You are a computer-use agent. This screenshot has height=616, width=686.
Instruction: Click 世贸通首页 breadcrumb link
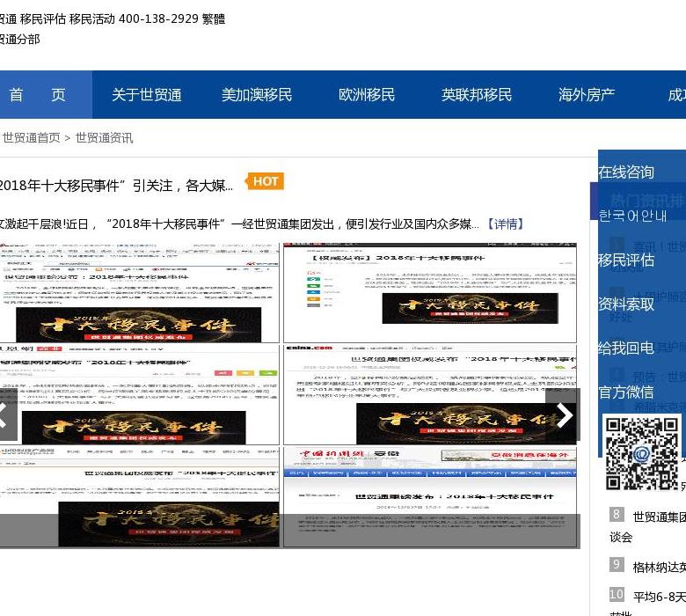coord(31,138)
